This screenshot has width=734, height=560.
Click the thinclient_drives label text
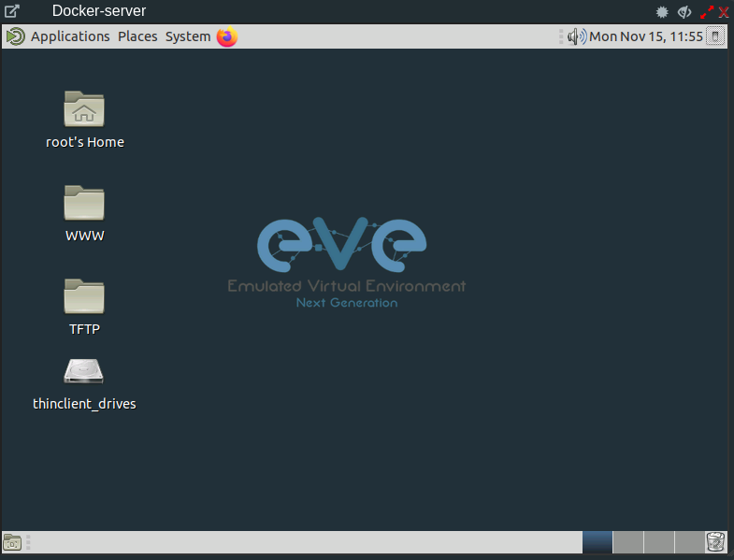click(84, 404)
